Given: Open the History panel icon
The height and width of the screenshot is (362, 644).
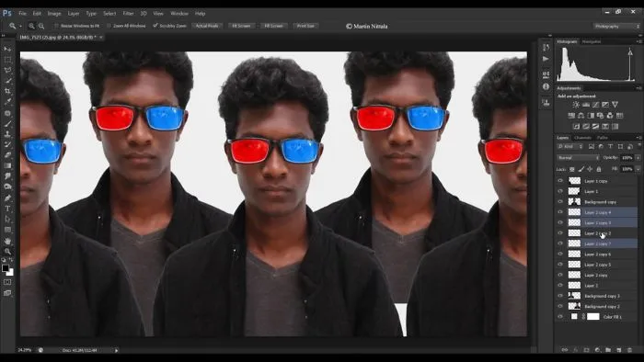Looking at the screenshot, I should tap(546, 48).
